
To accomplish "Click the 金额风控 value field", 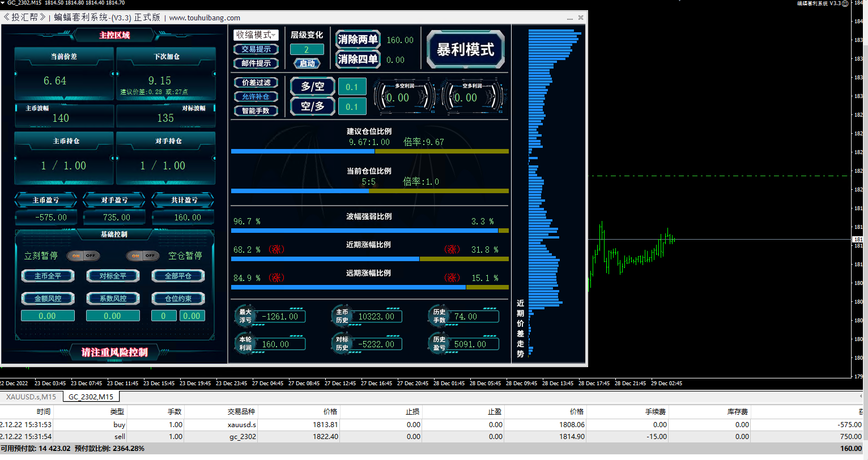I will (48, 316).
